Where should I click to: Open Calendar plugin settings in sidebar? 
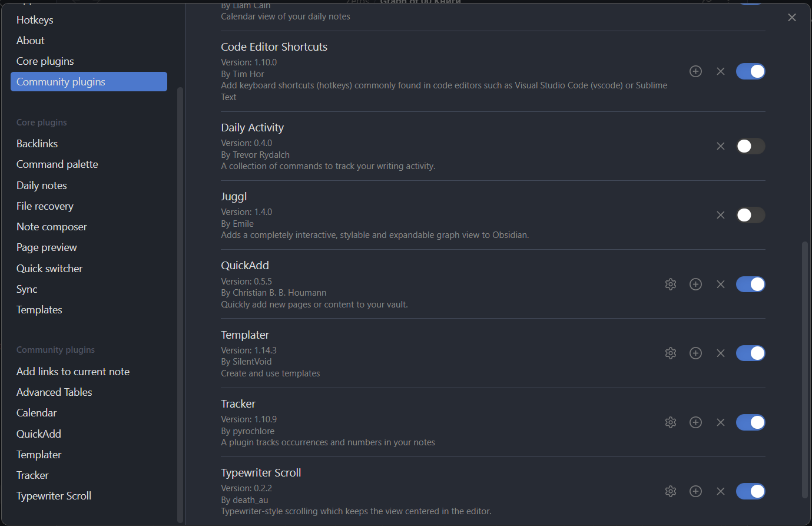point(89,413)
